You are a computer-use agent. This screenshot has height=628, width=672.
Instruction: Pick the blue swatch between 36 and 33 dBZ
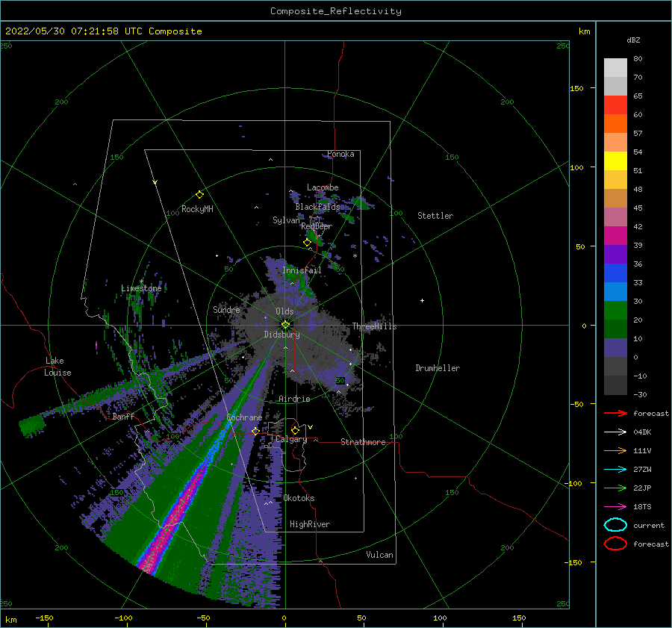click(615, 273)
